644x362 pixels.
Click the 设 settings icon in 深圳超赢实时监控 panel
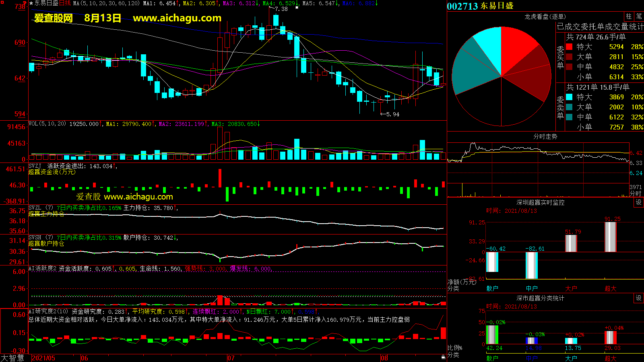pos(639,202)
